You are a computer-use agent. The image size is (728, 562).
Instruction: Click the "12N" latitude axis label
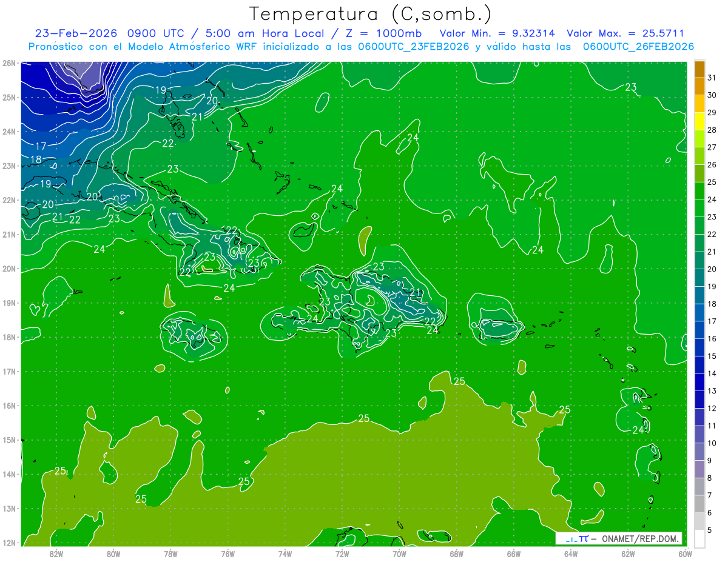point(8,543)
